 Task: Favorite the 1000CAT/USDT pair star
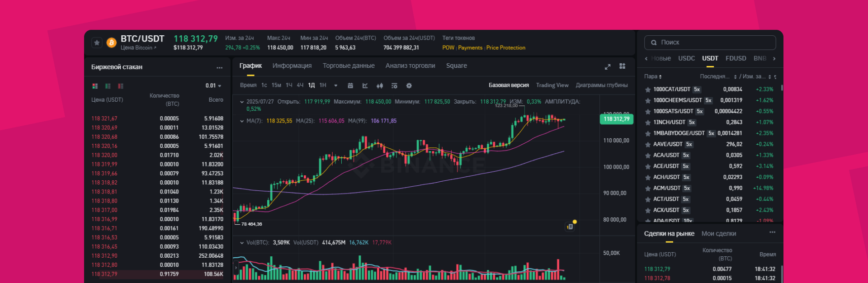pyautogui.click(x=647, y=90)
